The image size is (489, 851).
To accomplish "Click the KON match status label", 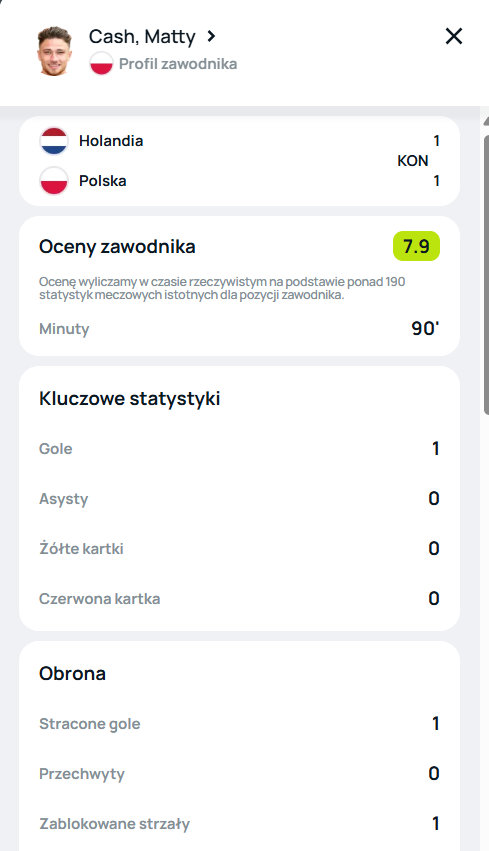I will tap(412, 161).
